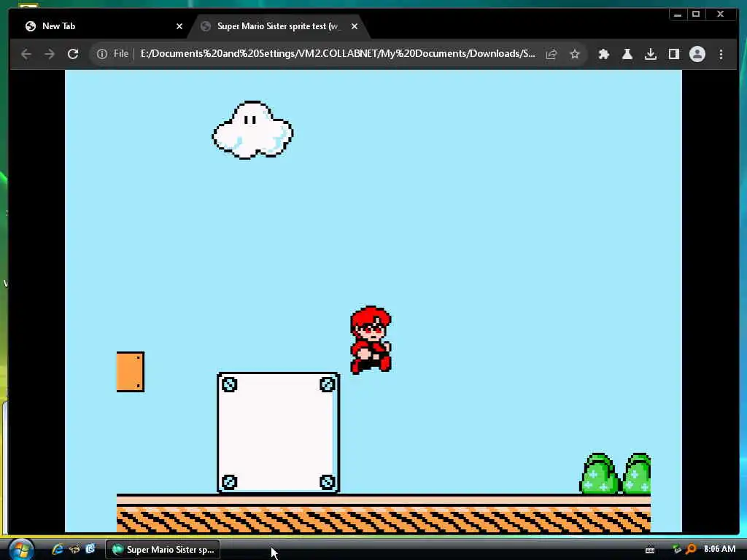
Task: Go forward with the forward arrow
Action: (x=50, y=54)
